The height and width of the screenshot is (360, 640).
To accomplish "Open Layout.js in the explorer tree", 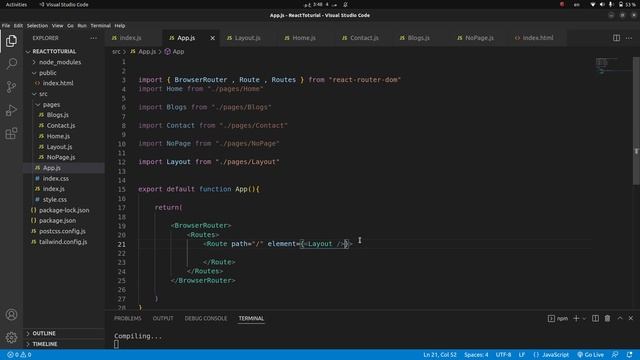I will click(x=59, y=147).
